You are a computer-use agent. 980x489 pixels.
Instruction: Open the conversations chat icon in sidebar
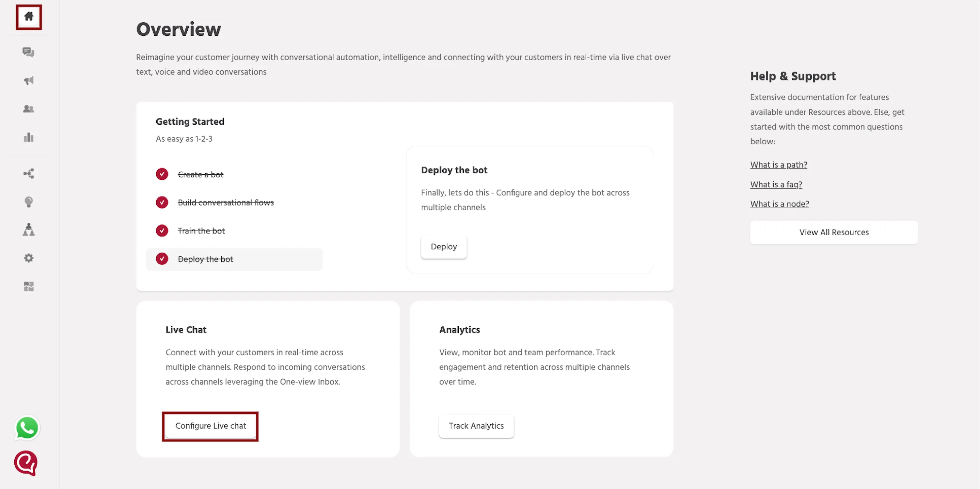point(29,52)
